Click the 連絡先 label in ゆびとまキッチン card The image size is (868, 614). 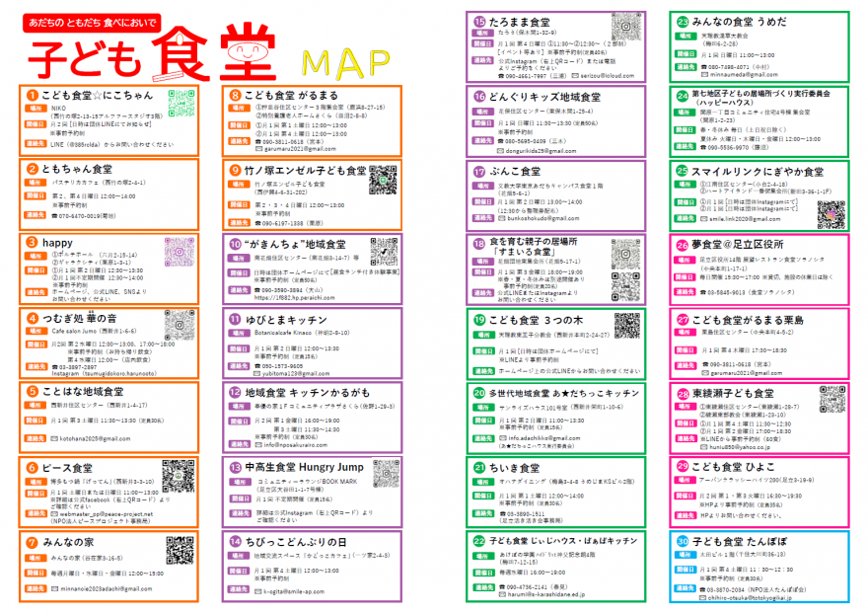tap(239, 366)
